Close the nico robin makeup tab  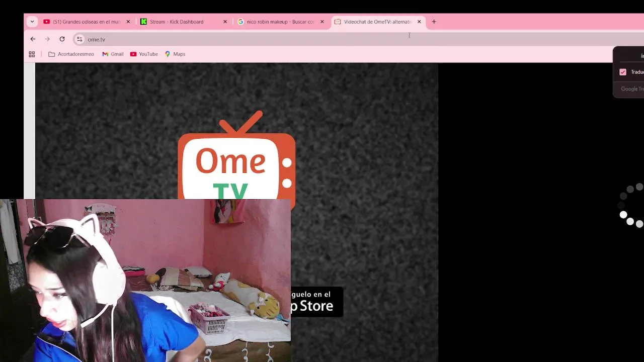pos(322,22)
